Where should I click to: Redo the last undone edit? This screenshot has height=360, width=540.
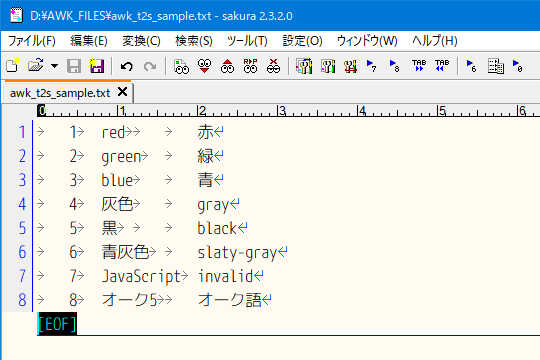point(150,66)
